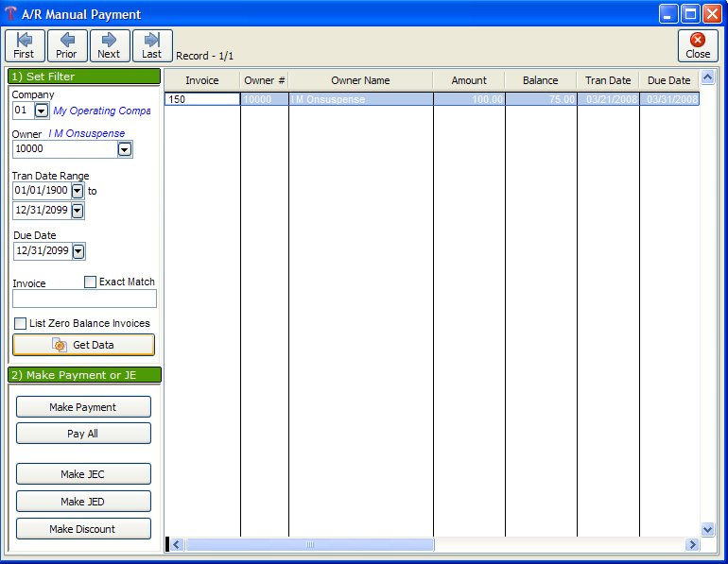This screenshot has height=564, width=728.
Task: Click the Amount column header
Action: (469, 80)
